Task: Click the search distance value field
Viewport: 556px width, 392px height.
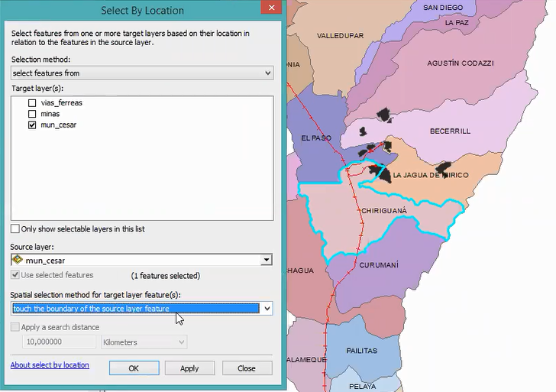Action: (60, 342)
